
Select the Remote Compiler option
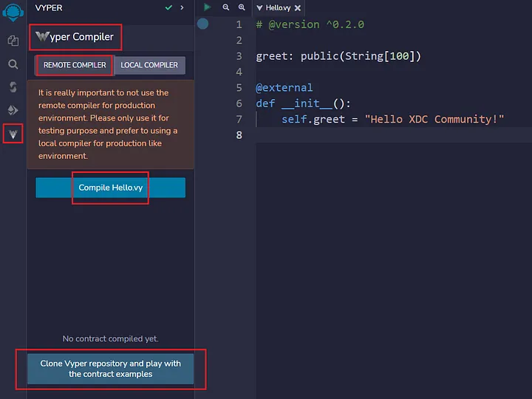pos(75,65)
